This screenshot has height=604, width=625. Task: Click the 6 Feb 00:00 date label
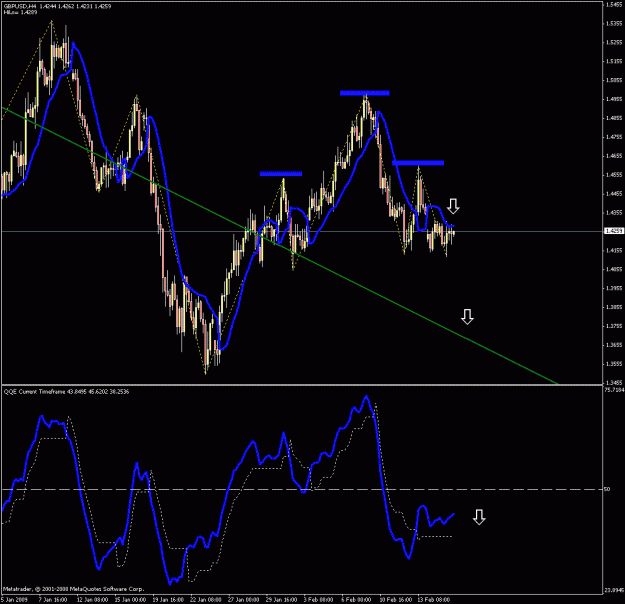[356, 600]
